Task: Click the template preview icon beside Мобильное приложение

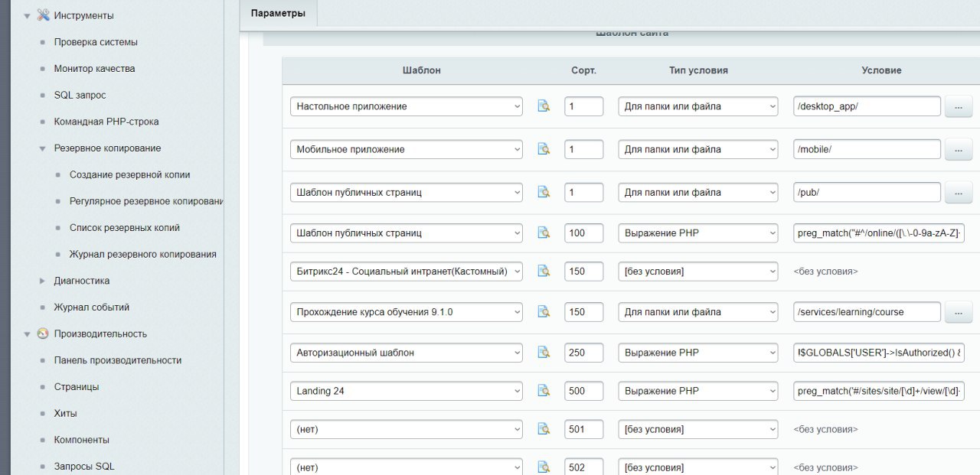Action: (x=544, y=149)
